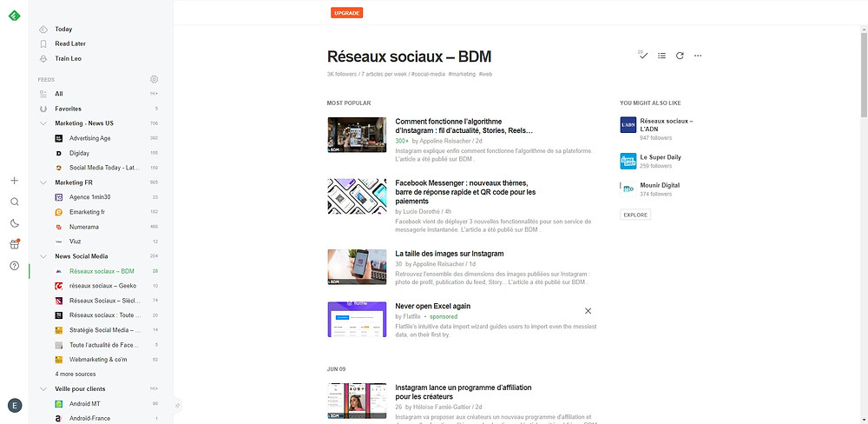Open search using the magnifier icon
This screenshot has height=424, width=868.
tap(15, 202)
